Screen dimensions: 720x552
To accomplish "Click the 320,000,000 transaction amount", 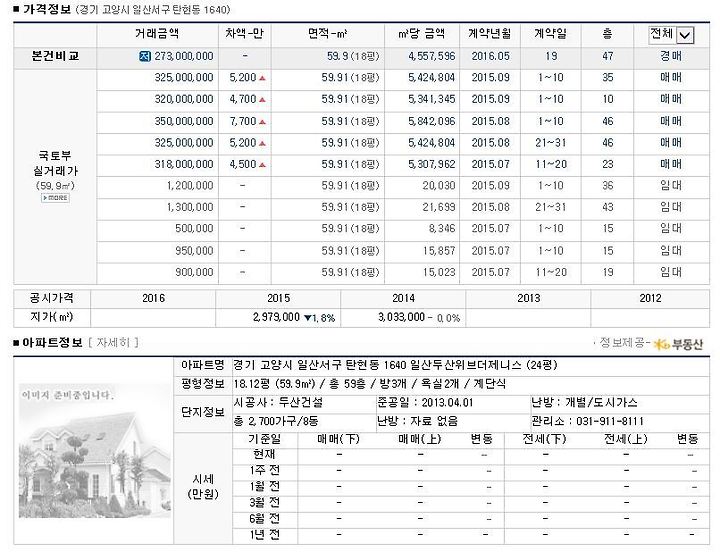I will pyautogui.click(x=184, y=99).
